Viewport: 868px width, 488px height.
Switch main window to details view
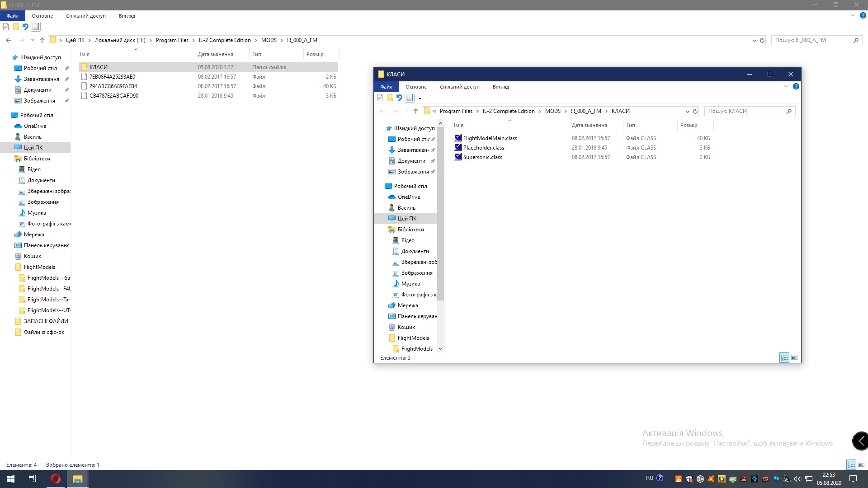851,465
